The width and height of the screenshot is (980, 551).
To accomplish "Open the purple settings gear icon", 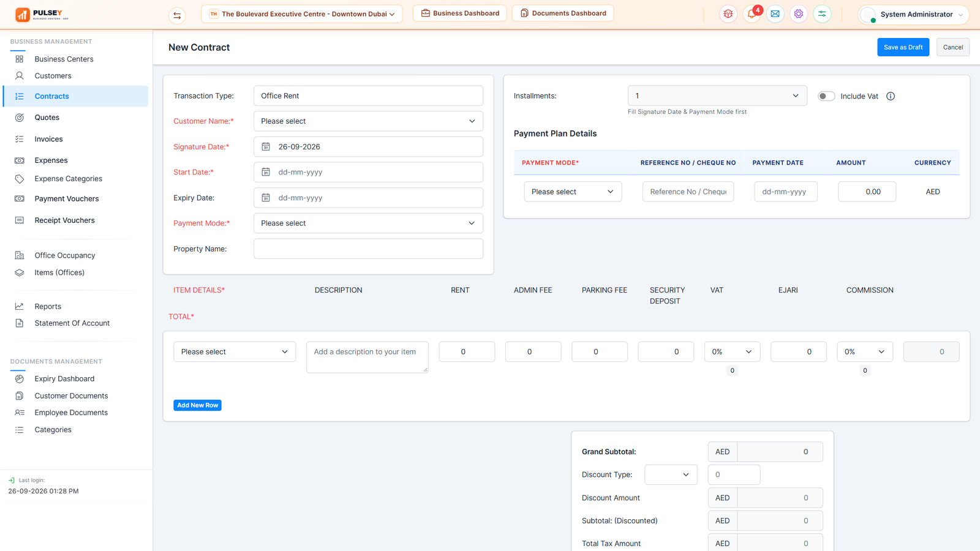I will pyautogui.click(x=799, y=14).
